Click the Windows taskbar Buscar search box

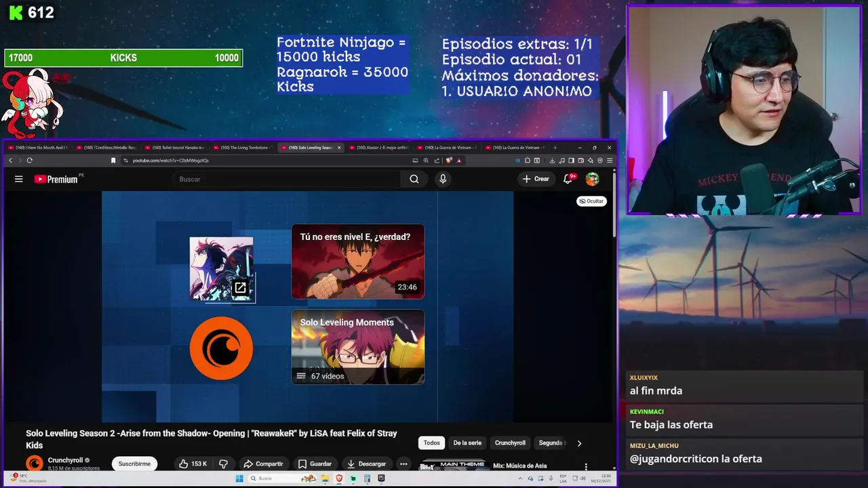(282, 478)
